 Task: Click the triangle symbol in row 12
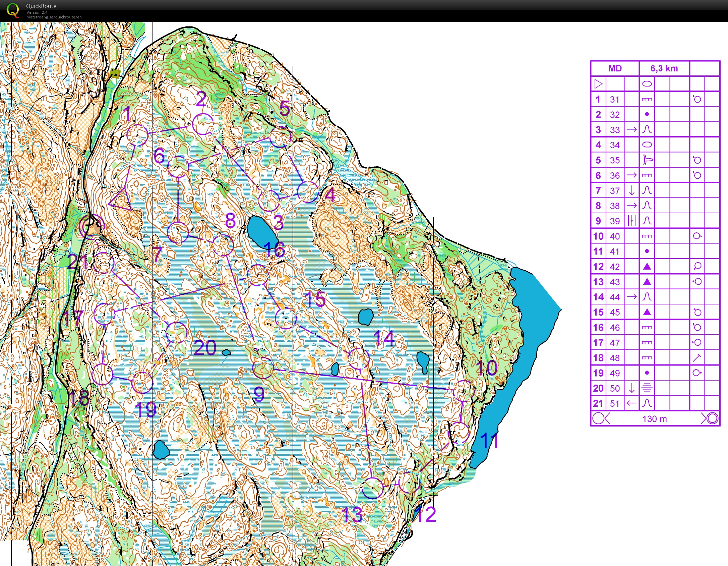(x=647, y=267)
